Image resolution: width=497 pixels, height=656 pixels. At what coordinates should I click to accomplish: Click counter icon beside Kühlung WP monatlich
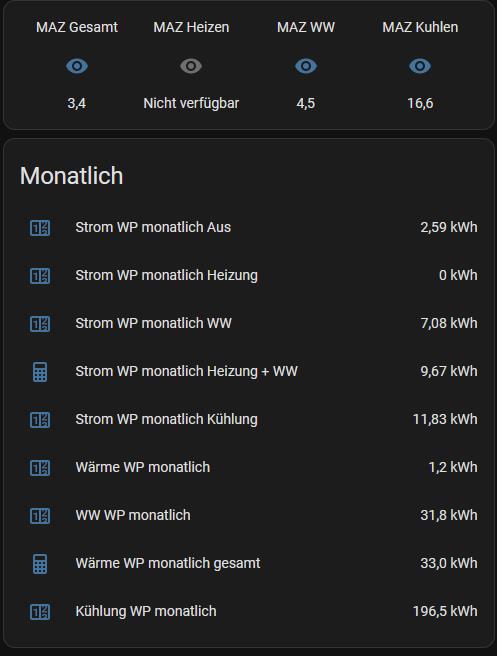[40, 612]
